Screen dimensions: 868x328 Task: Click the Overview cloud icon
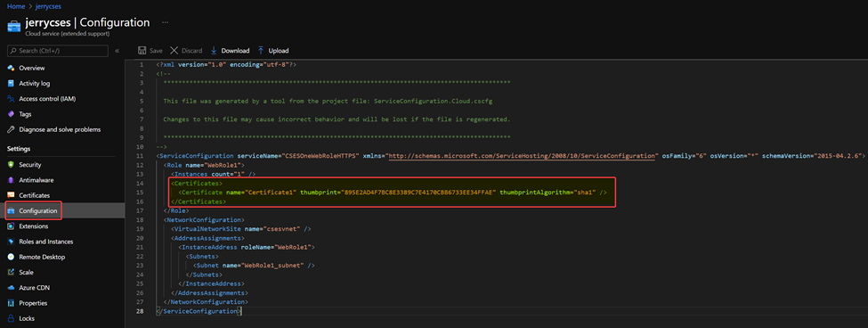pyautogui.click(x=11, y=68)
